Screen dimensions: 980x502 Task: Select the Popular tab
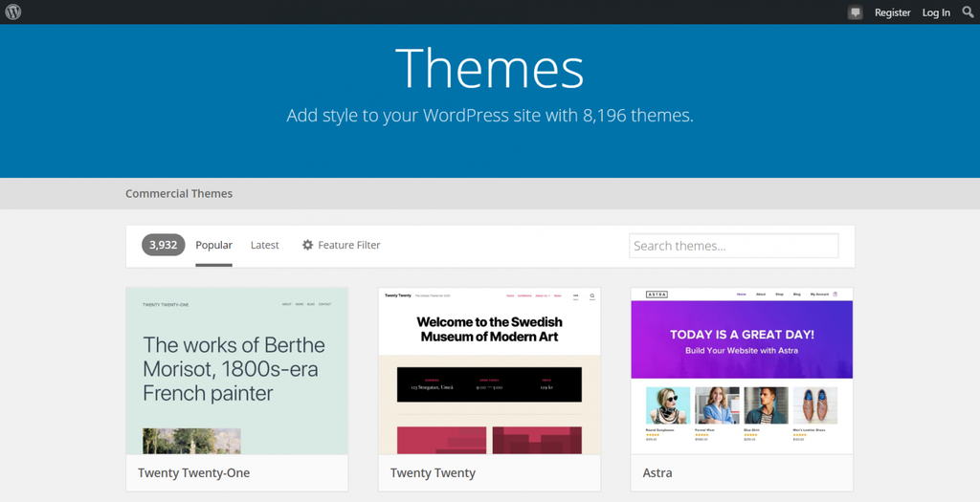[x=213, y=246]
